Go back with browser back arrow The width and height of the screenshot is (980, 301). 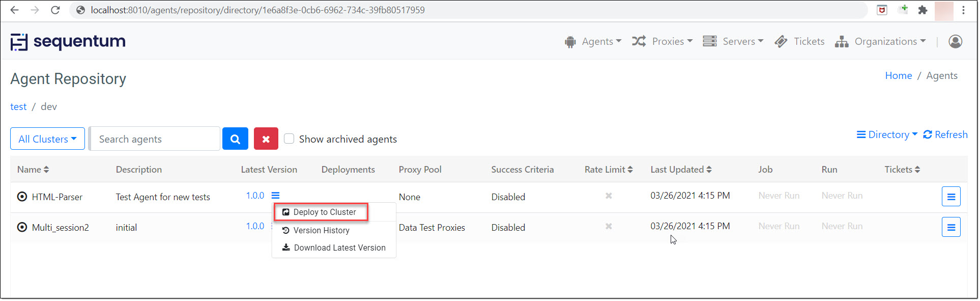click(15, 10)
